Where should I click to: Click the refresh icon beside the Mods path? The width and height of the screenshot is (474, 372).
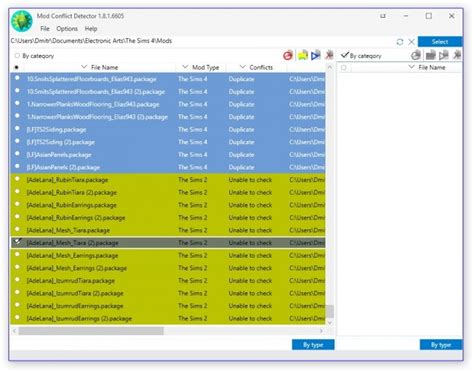[400, 42]
